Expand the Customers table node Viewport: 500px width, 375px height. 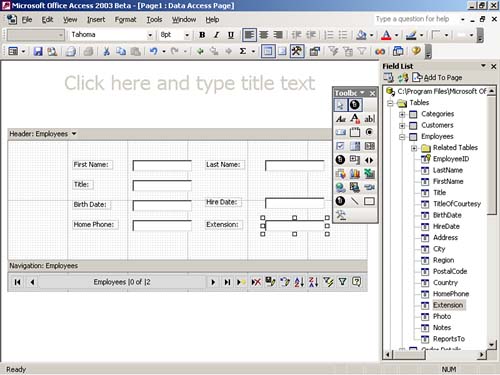pyautogui.click(x=402, y=126)
